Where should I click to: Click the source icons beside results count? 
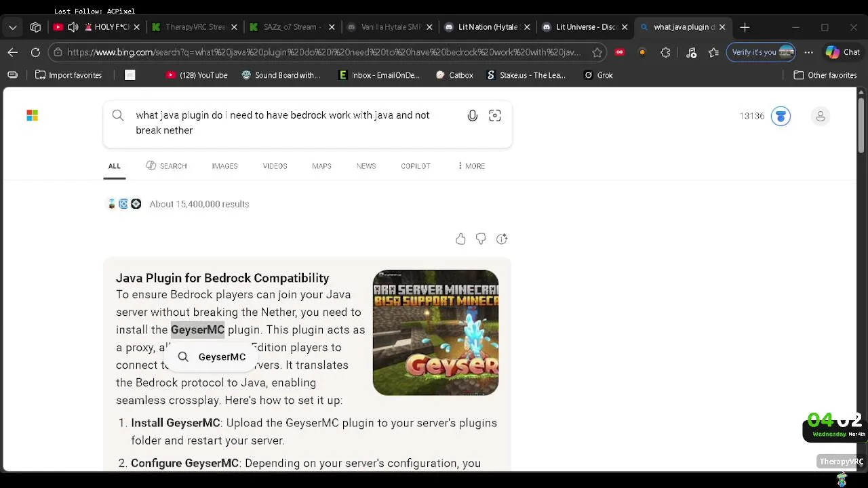tap(124, 204)
